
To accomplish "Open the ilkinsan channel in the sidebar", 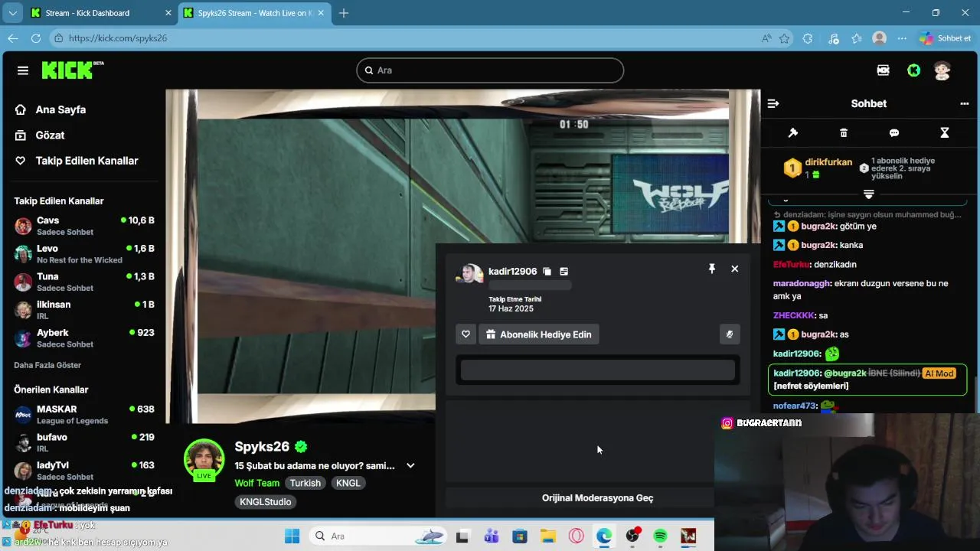I will [84, 310].
